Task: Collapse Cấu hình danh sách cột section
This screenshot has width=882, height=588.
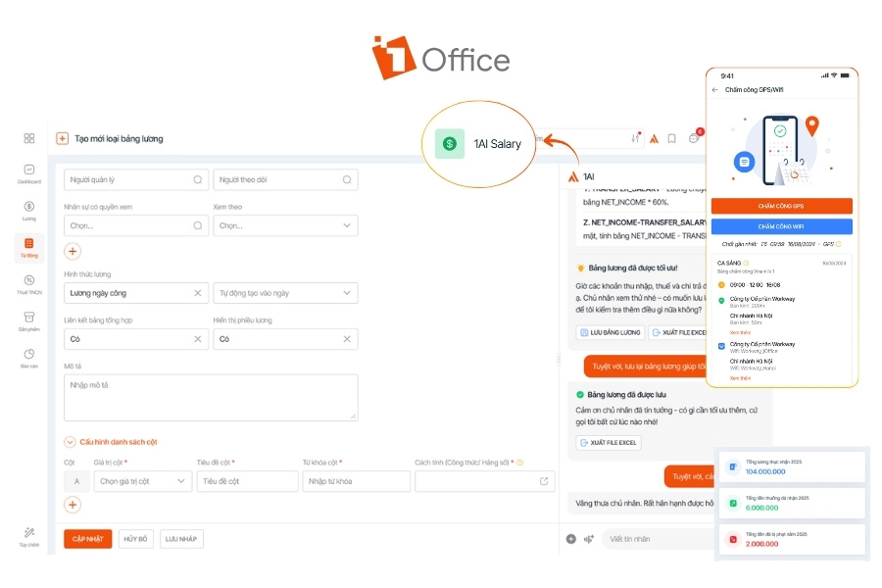Action: click(x=70, y=442)
